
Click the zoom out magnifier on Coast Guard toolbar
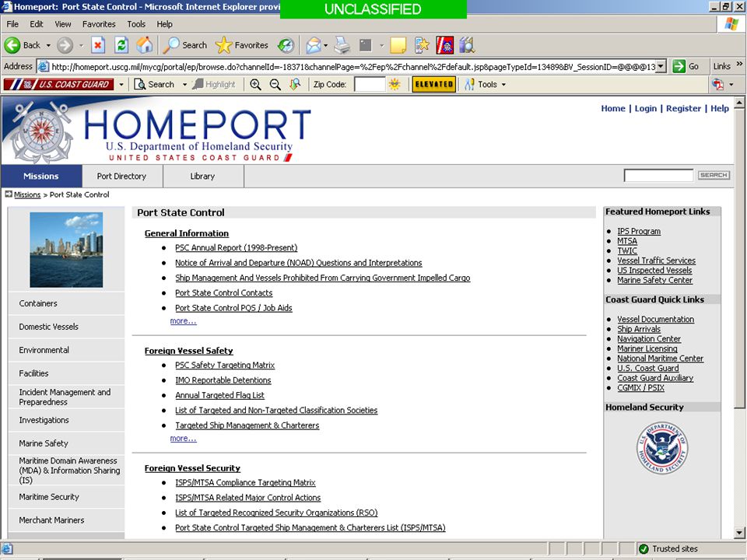[x=275, y=84]
